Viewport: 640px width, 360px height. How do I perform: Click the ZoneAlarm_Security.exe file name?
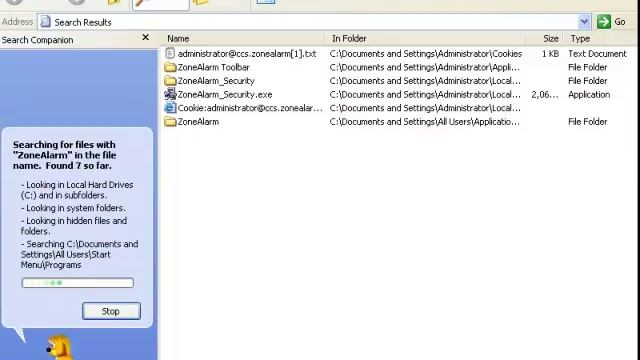click(x=225, y=94)
